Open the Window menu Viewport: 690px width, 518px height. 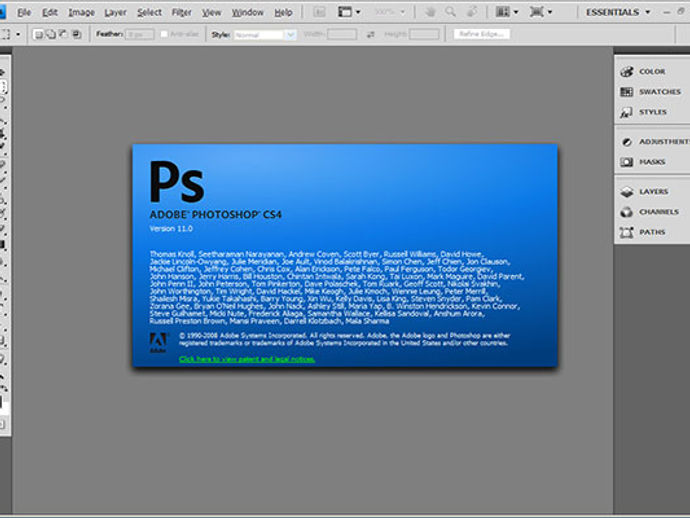click(248, 12)
